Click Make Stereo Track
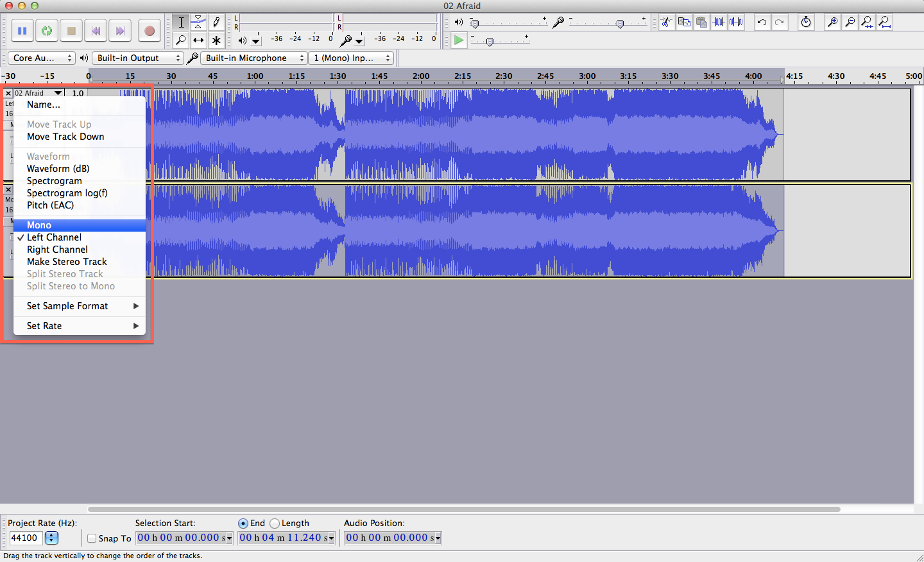This screenshot has width=924, height=562. tap(67, 261)
